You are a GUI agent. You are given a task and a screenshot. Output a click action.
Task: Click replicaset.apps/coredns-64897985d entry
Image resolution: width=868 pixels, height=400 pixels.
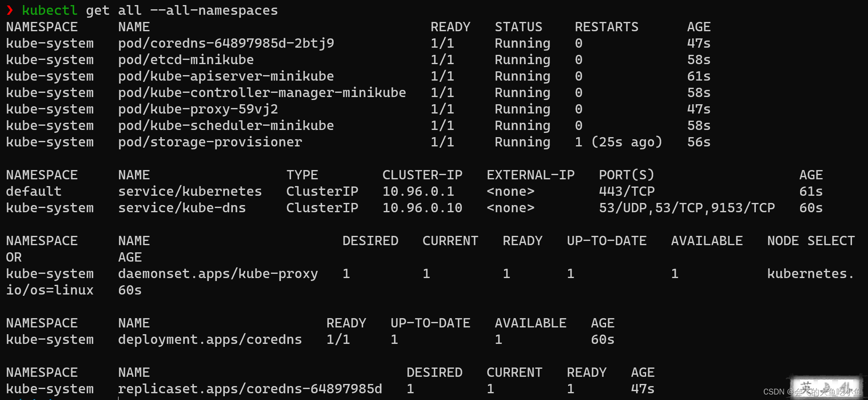[x=250, y=389]
